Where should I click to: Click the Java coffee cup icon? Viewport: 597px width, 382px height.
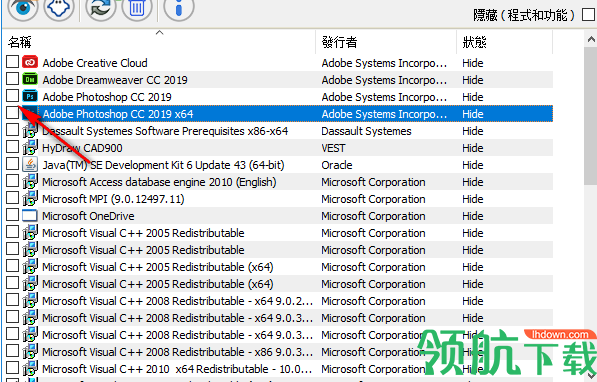coord(30,165)
